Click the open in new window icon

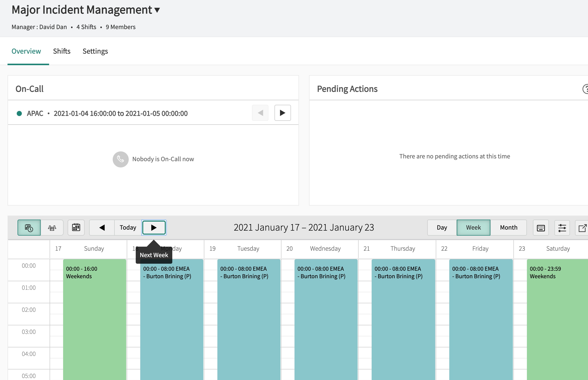click(x=582, y=228)
